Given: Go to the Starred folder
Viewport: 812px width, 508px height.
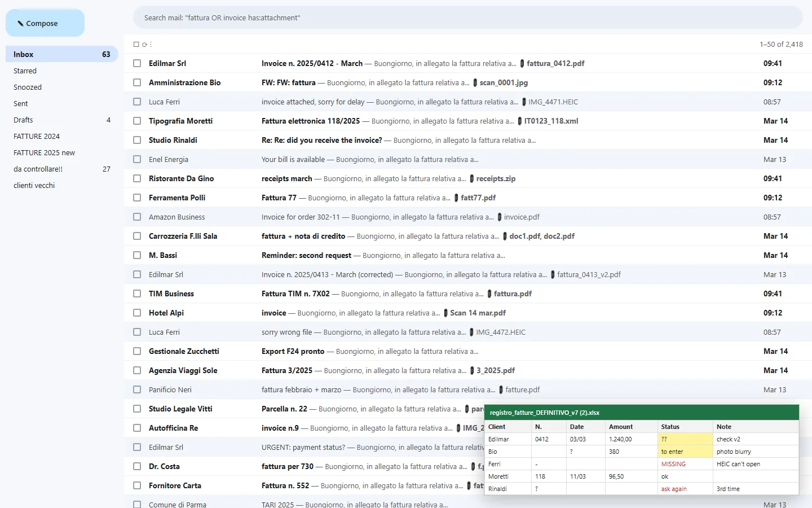Looking at the screenshot, I should [62, 71].
